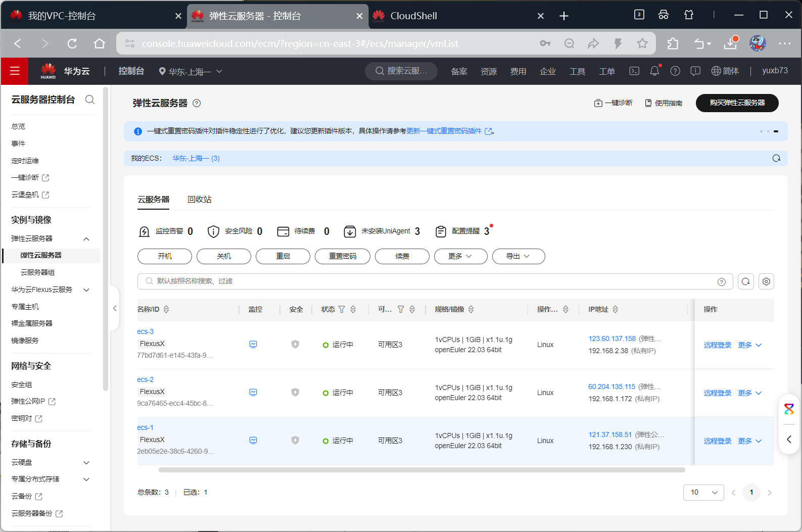
Task: Open 更多 menu for ecs-1 row
Action: click(749, 441)
